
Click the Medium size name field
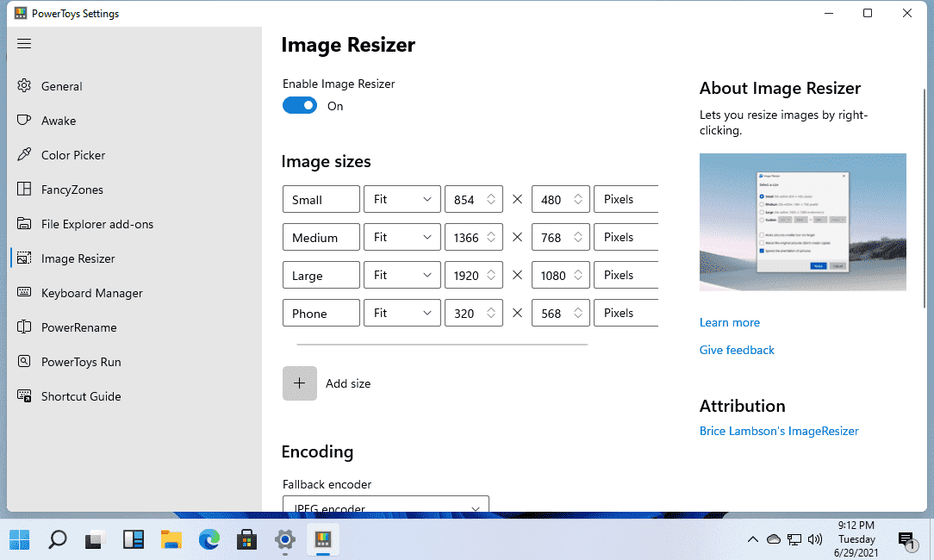tap(321, 237)
